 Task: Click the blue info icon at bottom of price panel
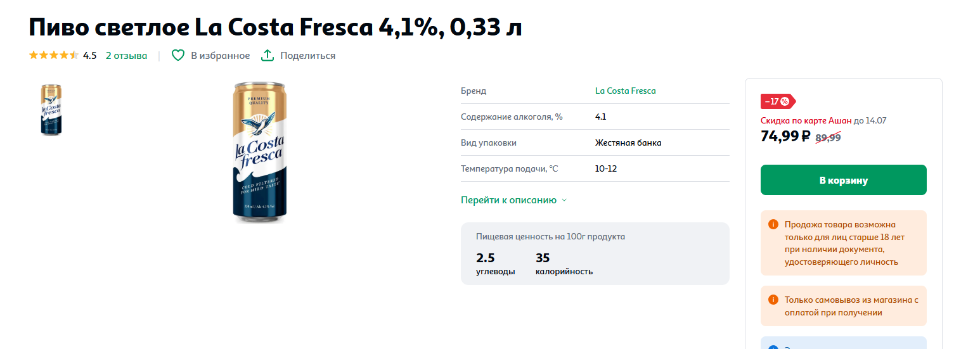click(773, 347)
